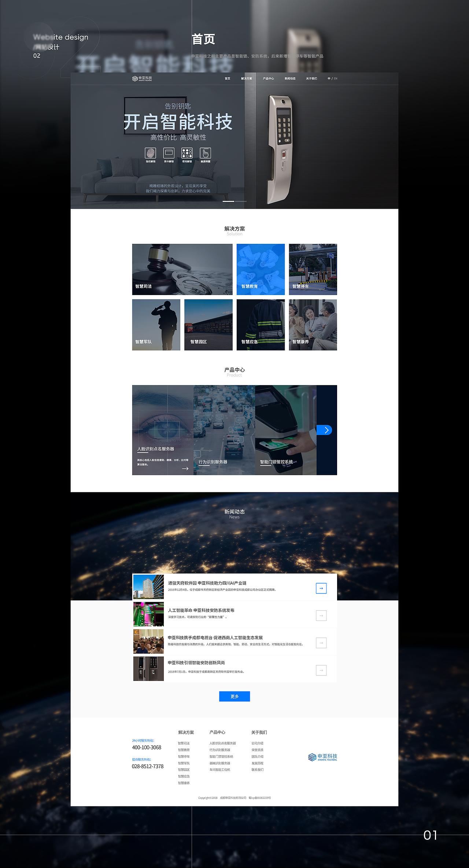Open the 产品中心 nav item

point(268,79)
